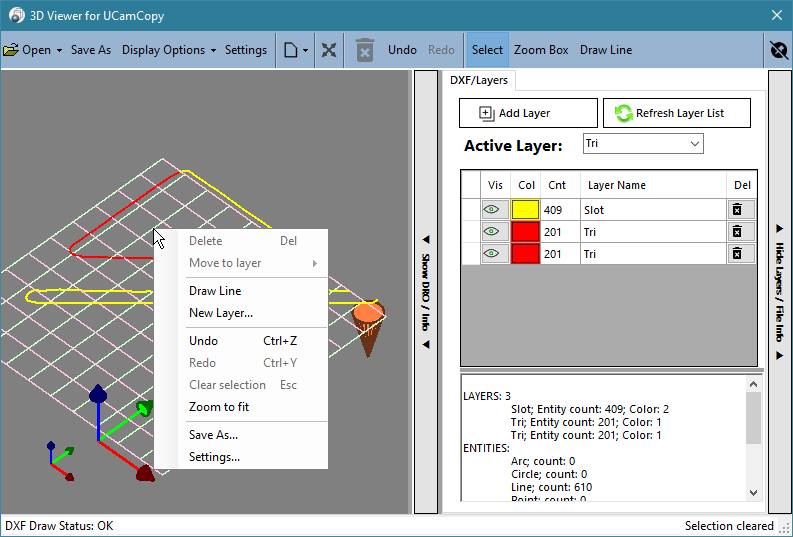Delete the Slot layer with its trash icon
793x537 pixels.
(737, 209)
